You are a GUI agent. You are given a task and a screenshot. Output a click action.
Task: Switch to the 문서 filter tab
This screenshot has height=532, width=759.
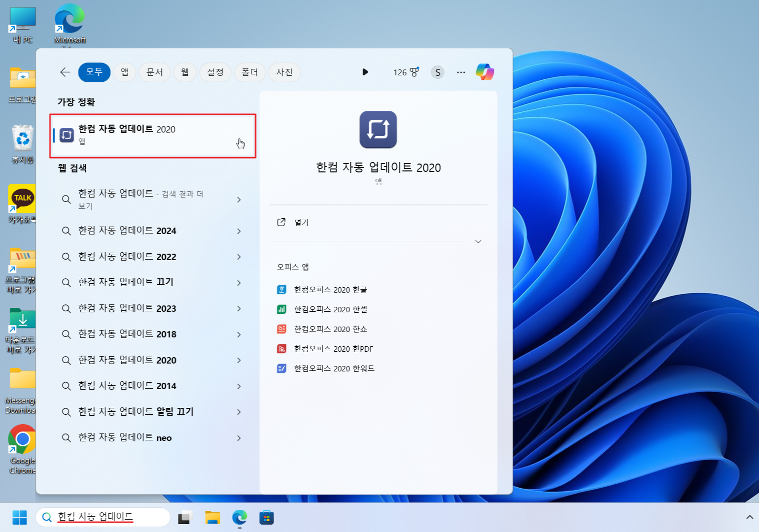pyautogui.click(x=155, y=72)
